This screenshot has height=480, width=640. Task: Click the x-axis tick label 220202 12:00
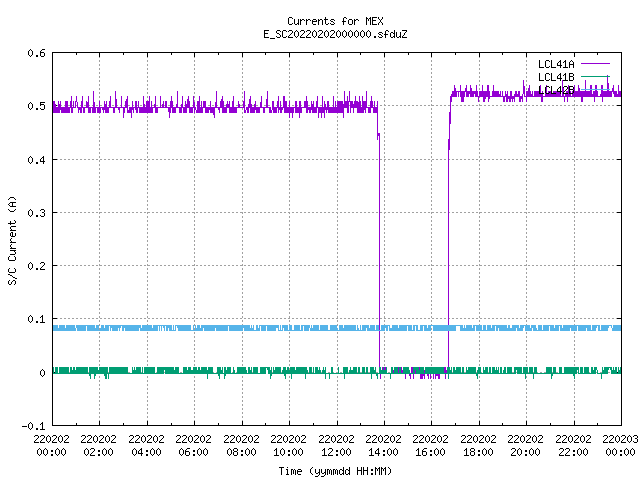[x=336, y=445]
